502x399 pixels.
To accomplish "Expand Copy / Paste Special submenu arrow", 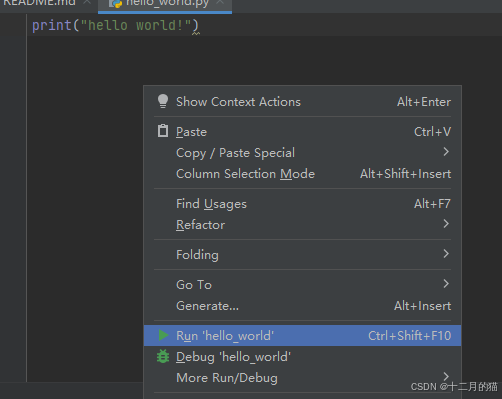I will (x=446, y=152).
